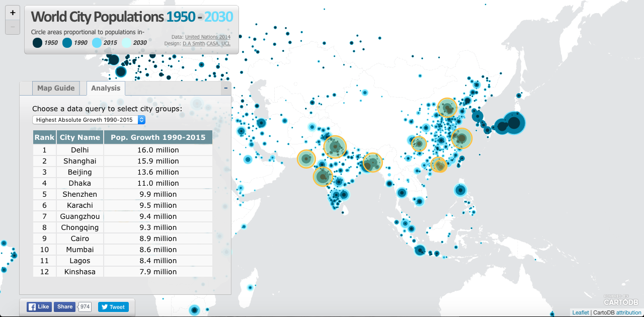The height and width of the screenshot is (317, 644).
Task: Zoom out using the minus map control
Action: coord(12,27)
